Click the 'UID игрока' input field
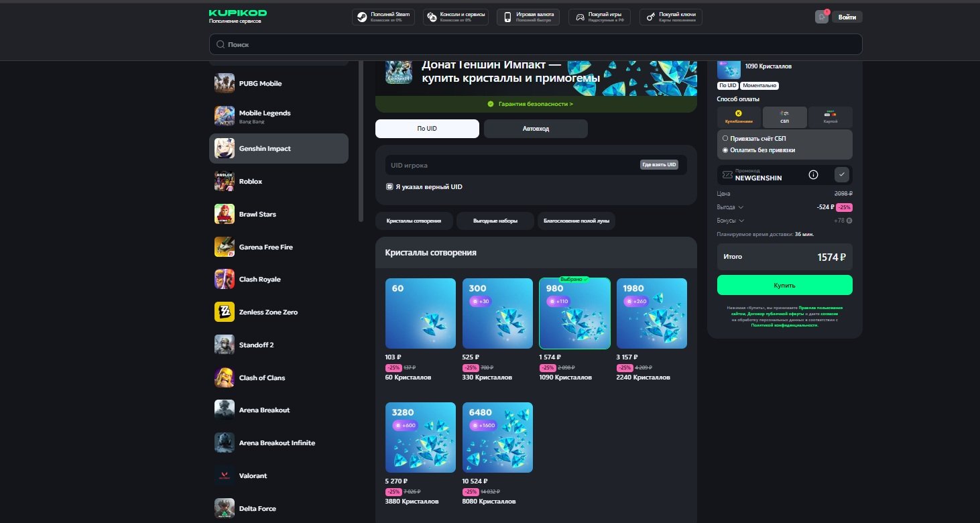This screenshot has height=523, width=980. (x=514, y=165)
